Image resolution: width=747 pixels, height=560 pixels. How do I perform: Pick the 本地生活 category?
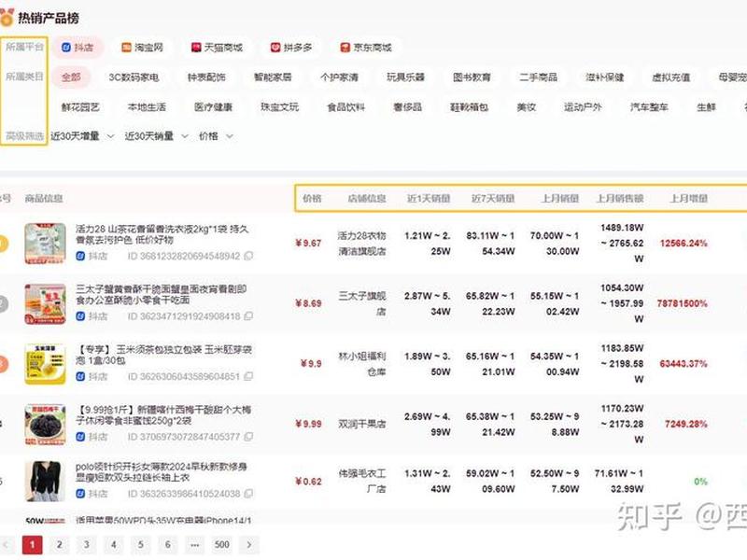pyautogui.click(x=147, y=107)
